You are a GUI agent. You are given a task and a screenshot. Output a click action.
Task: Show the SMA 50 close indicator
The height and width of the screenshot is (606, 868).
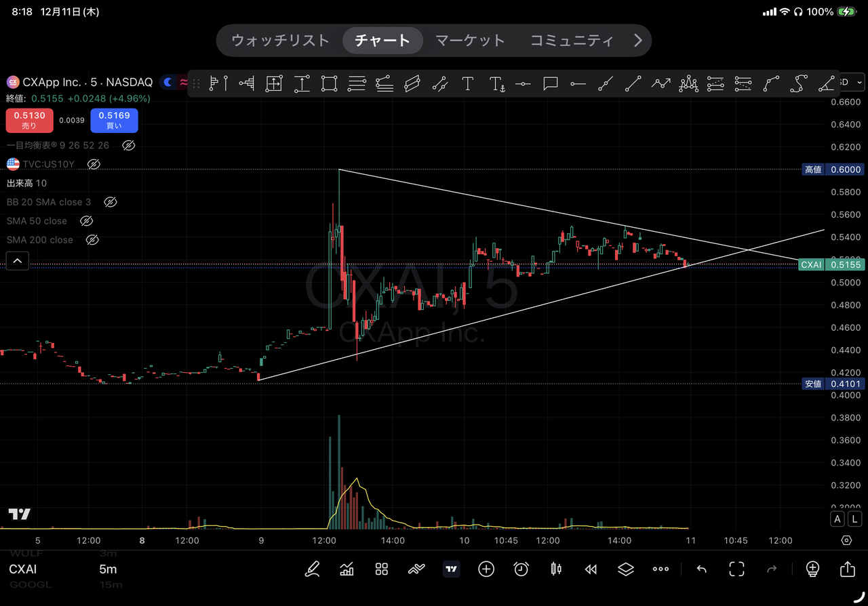[86, 221]
